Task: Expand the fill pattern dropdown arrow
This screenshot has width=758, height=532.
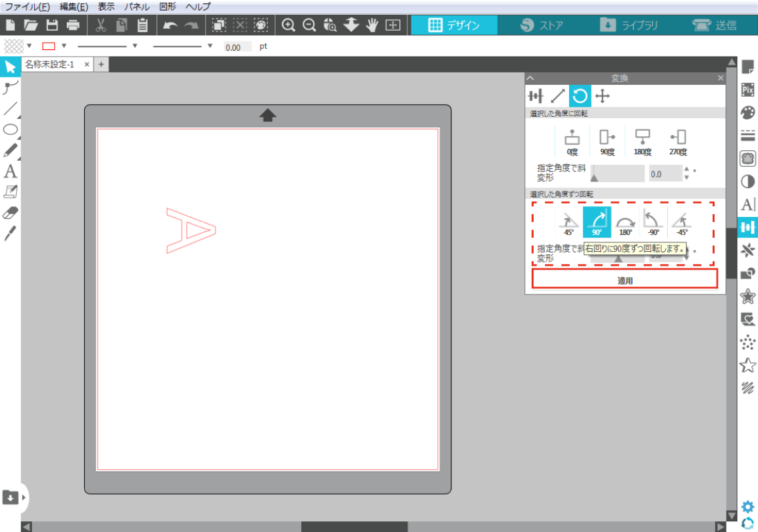Action: click(x=29, y=46)
